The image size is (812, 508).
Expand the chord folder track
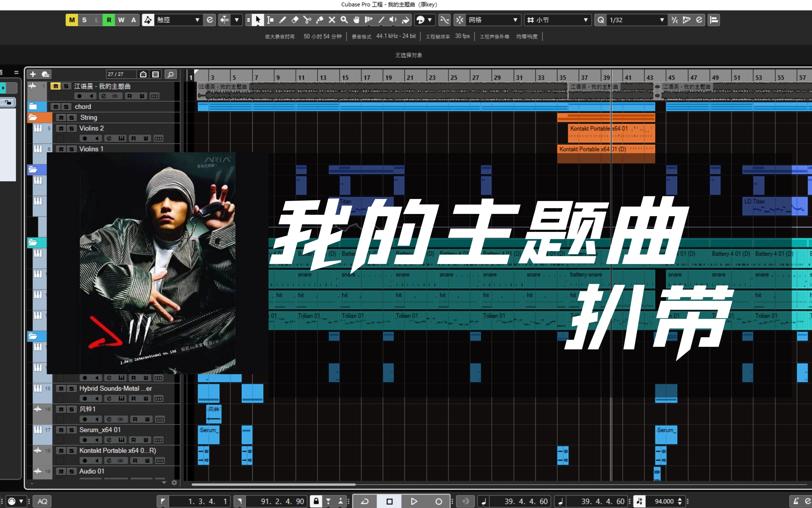click(x=33, y=107)
